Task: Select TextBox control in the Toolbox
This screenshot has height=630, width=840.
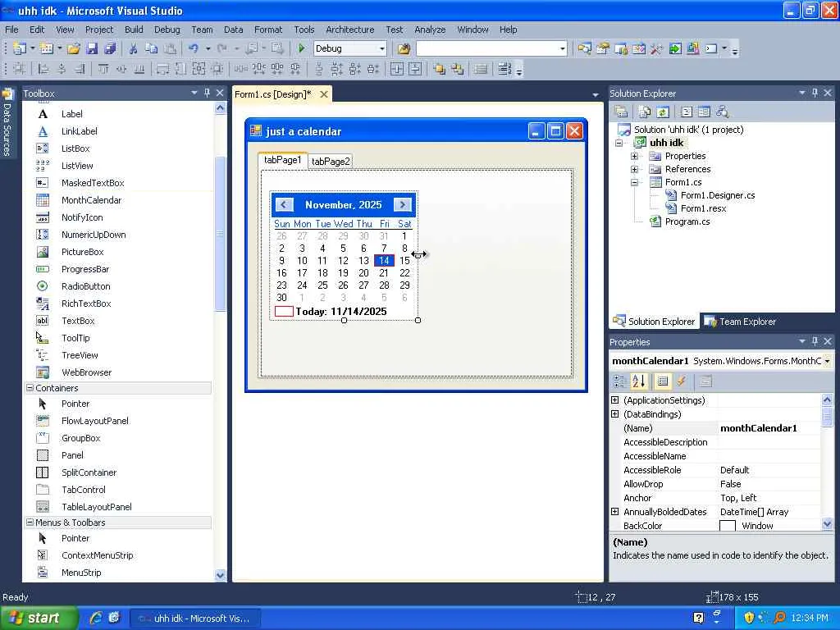Action: pos(78,321)
